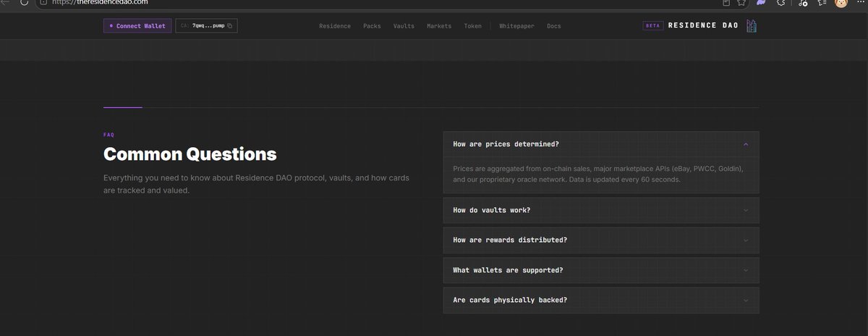
Task: Open the purple wallet extension icon
Action: coord(762,3)
